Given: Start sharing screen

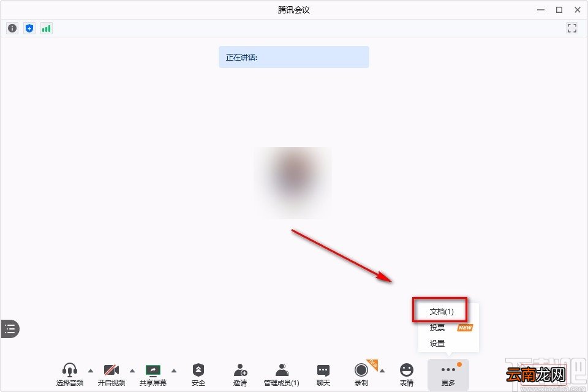Looking at the screenshot, I should [x=153, y=374].
